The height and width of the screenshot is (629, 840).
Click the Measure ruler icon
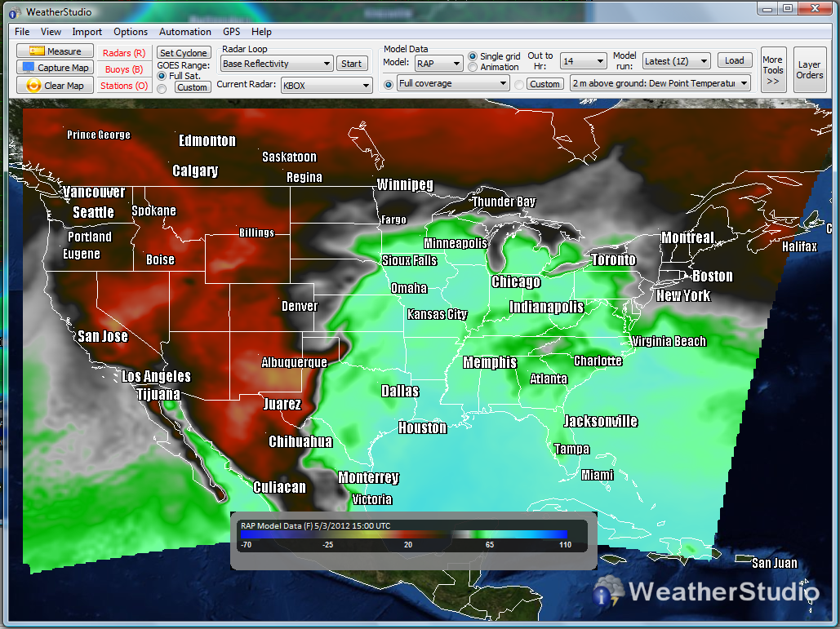click(37, 51)
